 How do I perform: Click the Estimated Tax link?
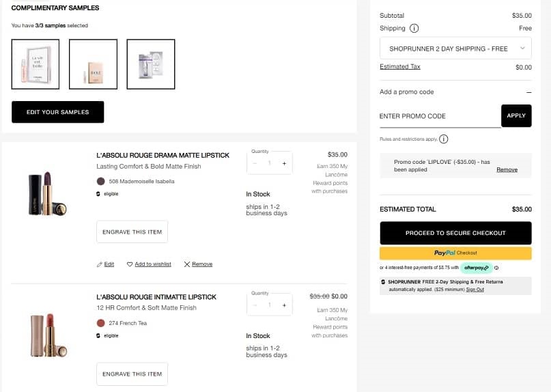click(x=400, y=67)
